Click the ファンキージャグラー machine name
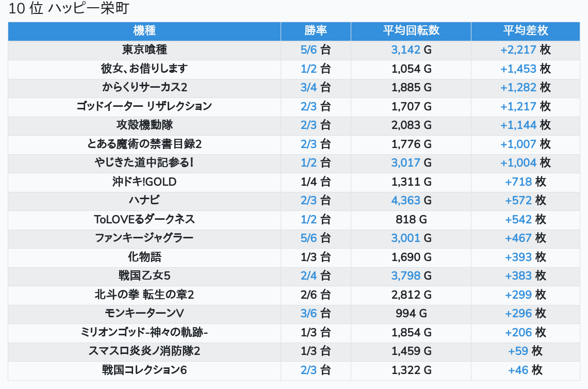 (144, 238)
